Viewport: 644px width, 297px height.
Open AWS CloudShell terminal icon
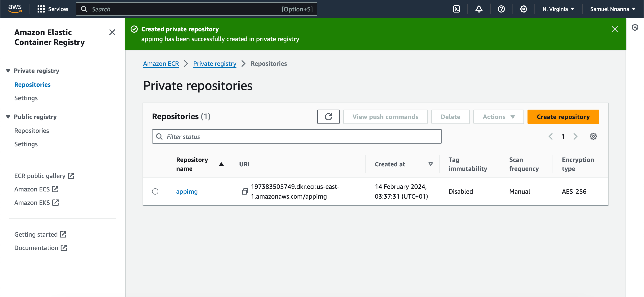click(456, 9)
